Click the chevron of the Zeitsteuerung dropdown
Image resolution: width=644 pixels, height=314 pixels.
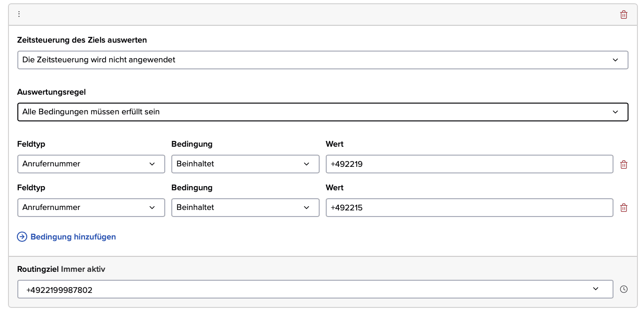coord(615,60)
